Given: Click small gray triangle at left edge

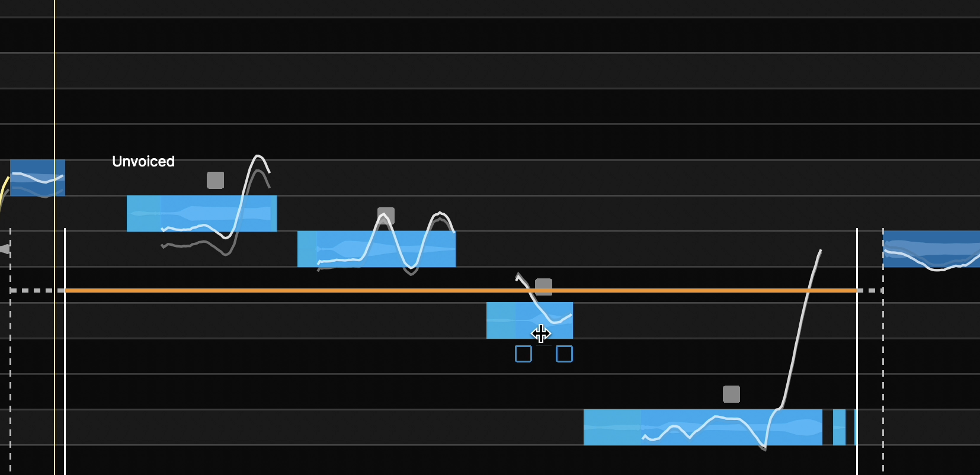Looking at the screenshot, I should pos(5,249).
